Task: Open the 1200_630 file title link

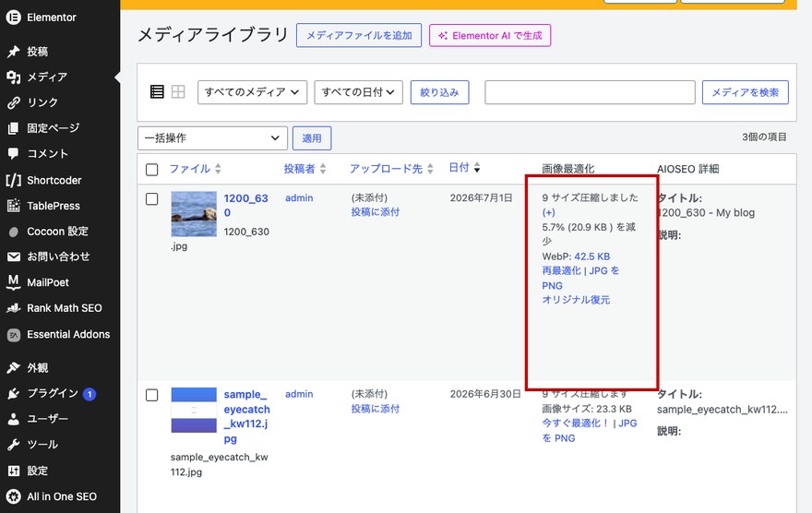Action: [246, 206]
